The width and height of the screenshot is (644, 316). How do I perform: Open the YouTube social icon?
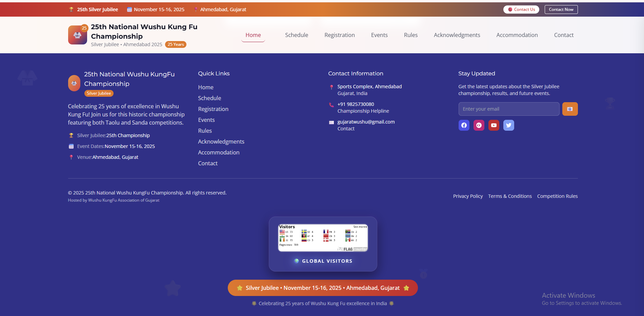tap(494, 125)
